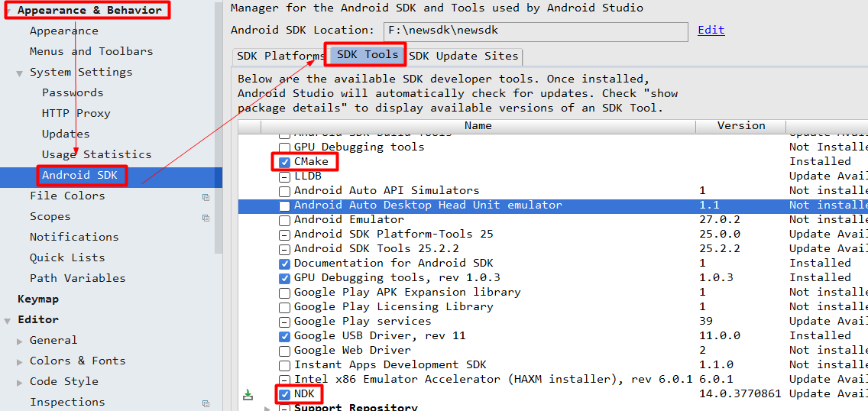Screen dimensions: 868x411
Task: Collapse the System Settings tree arrow
Action: click(20, 73)
